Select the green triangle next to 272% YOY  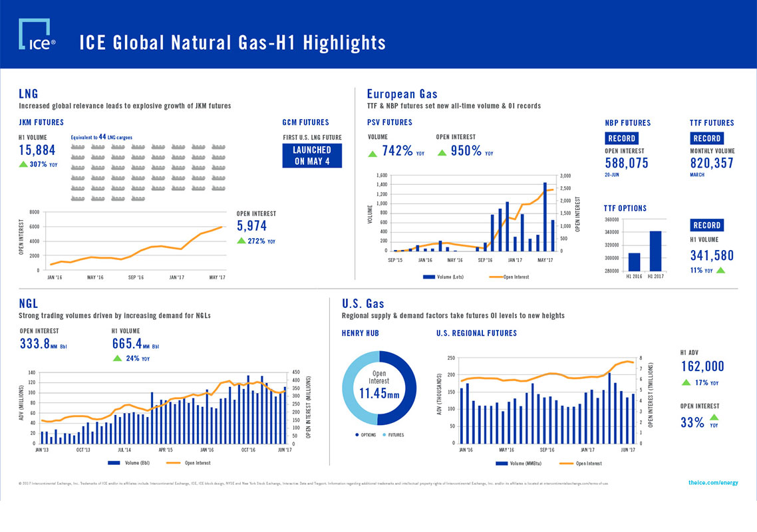click(241, 241)
